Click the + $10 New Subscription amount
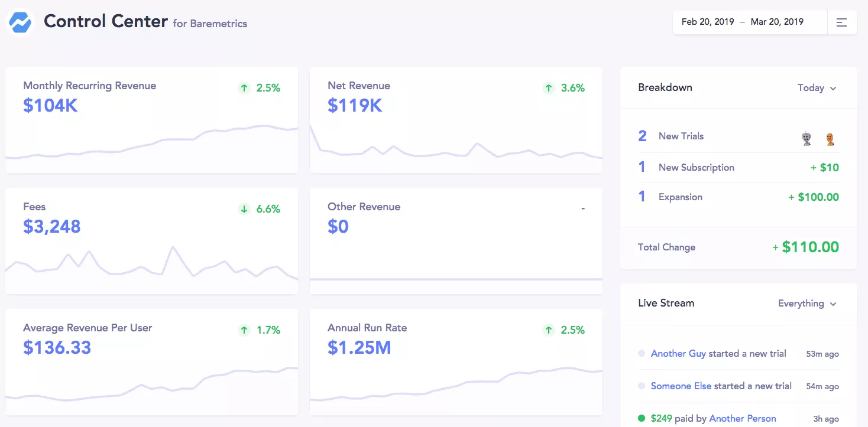868x427 pixels. [825, 168]
